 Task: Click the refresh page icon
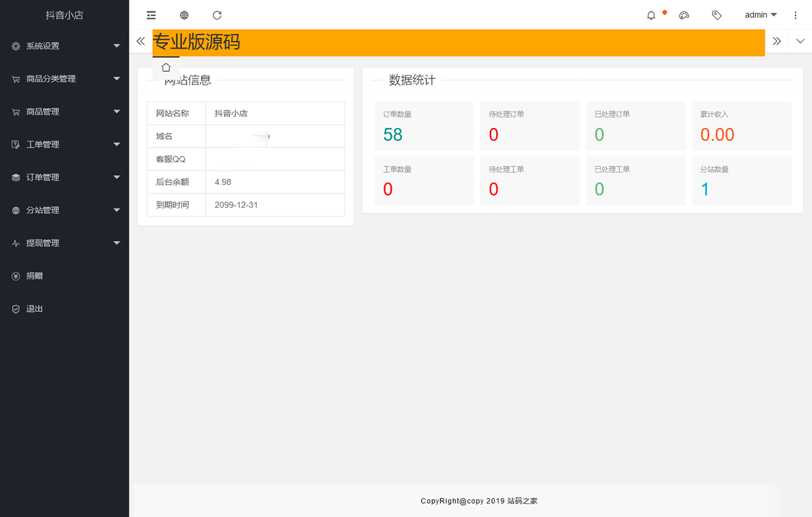[x=217, y=15]
